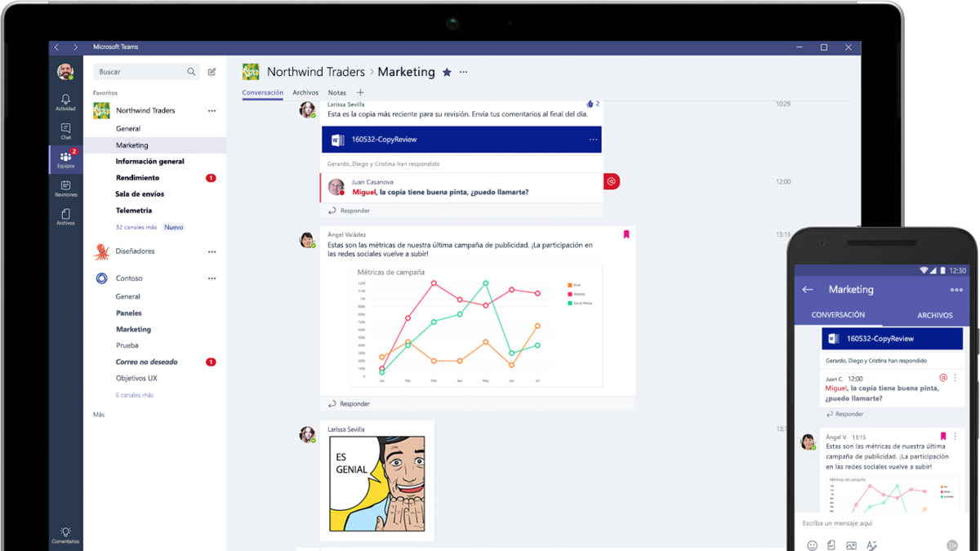Open the Actividad bell icon in sidebar
The image size is (980, 551).
tap(65, 101)
